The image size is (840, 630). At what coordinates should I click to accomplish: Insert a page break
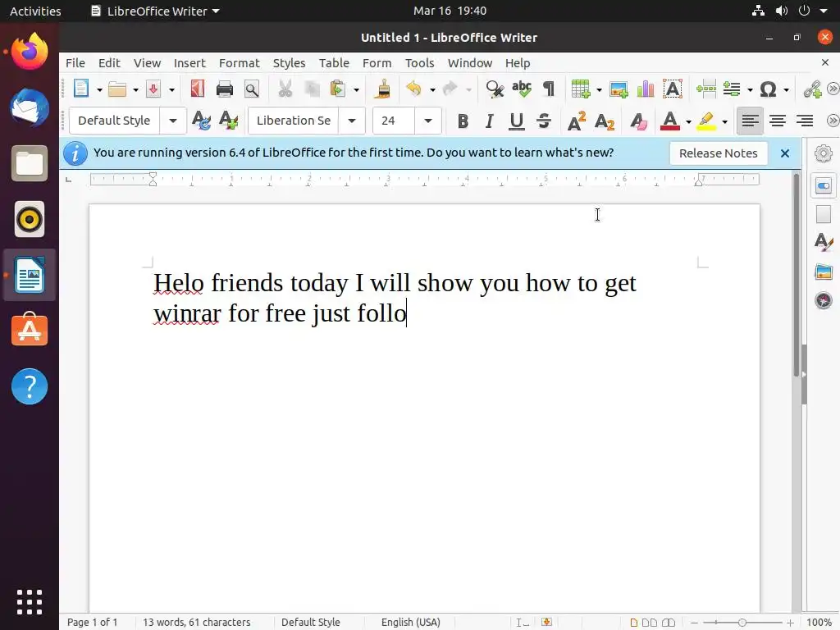706,89
